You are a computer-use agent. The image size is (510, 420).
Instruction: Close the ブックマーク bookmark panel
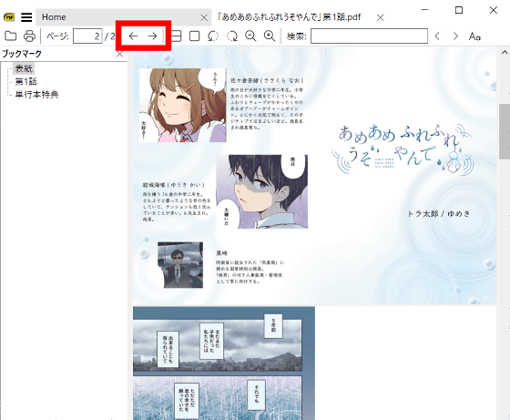(x=119, y=54)
